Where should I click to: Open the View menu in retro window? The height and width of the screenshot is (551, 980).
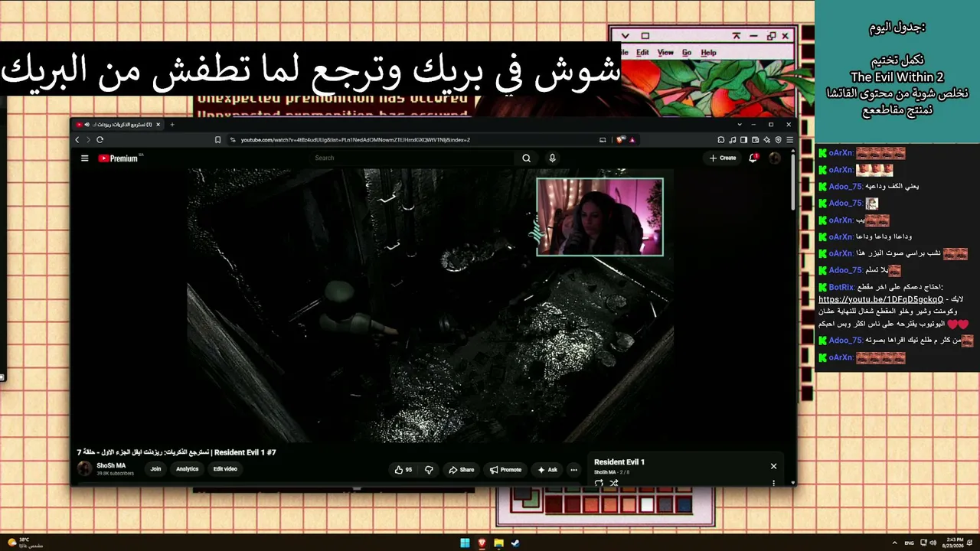[665, 53]
